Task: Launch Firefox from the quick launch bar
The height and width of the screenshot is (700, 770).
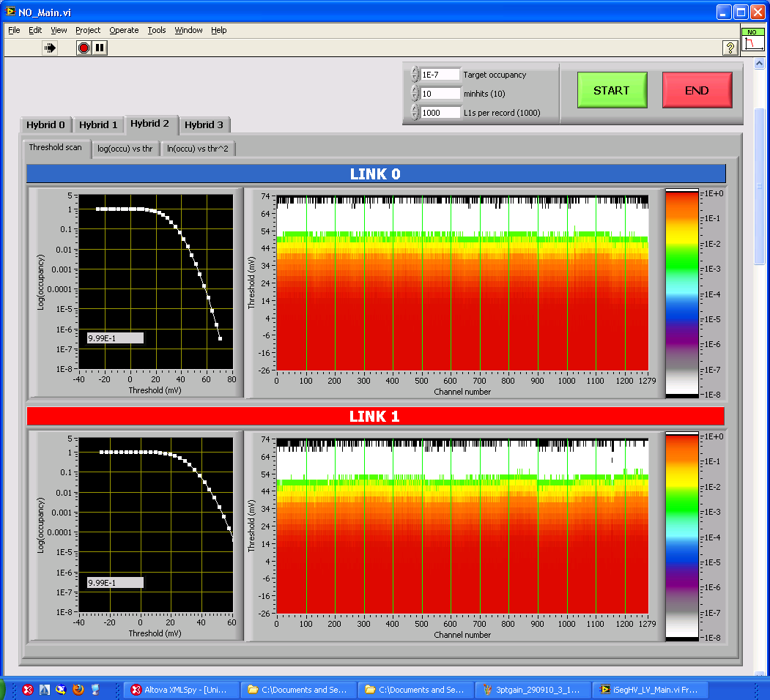Action: pyautogui.click(x=78, y=689)
